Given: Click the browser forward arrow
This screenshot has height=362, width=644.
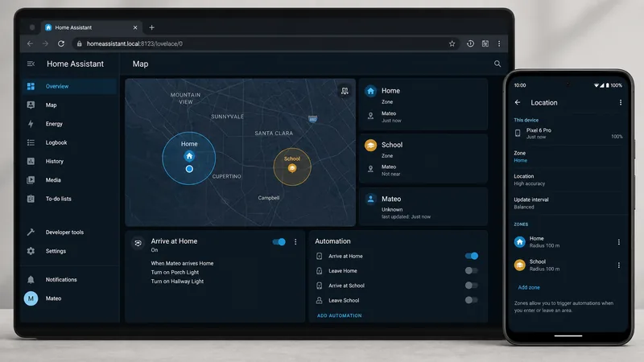Looking at the screenshot, I should [x=45, y=43].
